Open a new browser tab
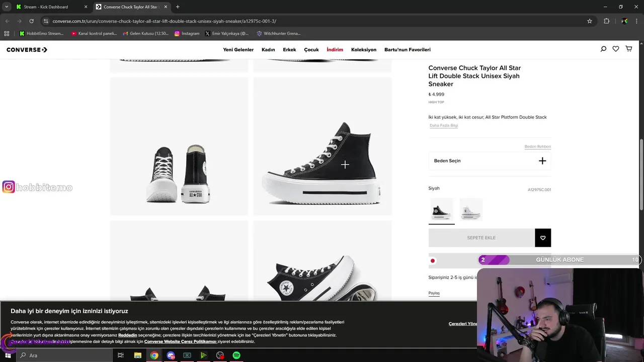This screenshot has width=644, height=362. pos(178,7)
